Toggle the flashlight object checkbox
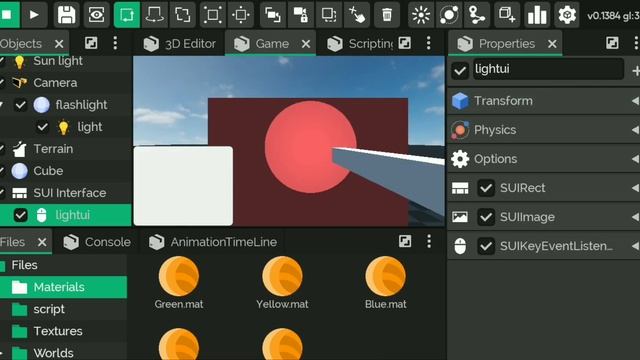 tap(20, 105)
